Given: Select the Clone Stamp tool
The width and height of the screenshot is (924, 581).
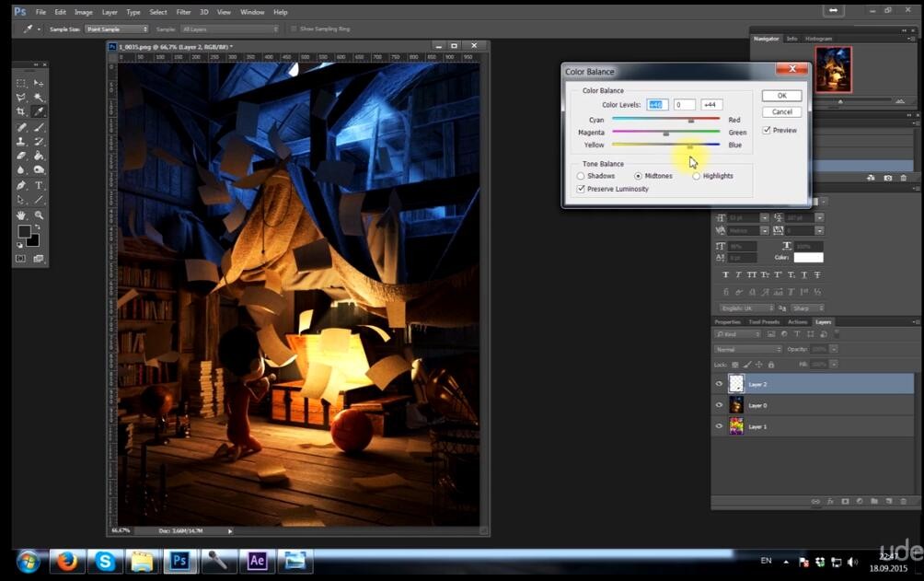Looking at the screenshot, I should click(x=21, y=142).
